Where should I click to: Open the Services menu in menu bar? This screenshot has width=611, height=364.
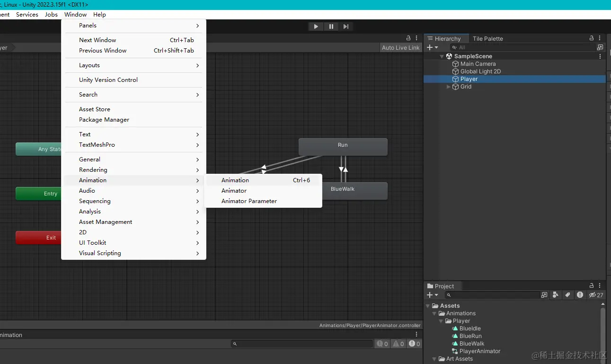click(x=27, y=15)
